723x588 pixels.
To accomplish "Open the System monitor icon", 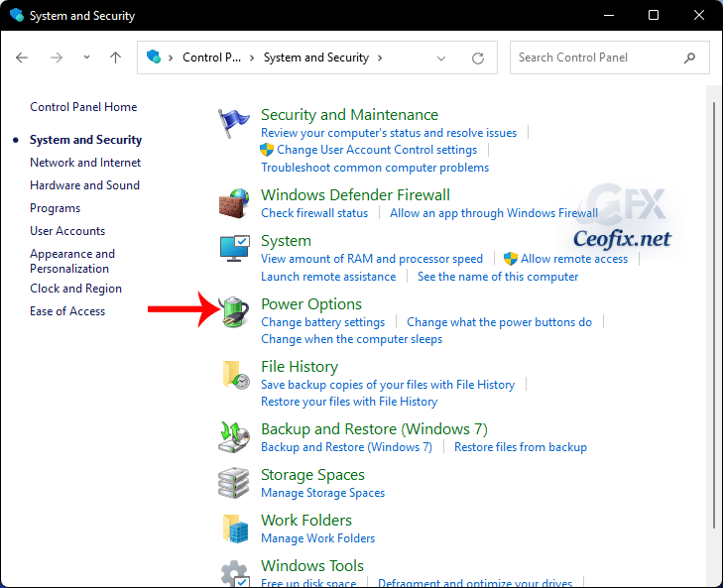I will coord(235,248).
